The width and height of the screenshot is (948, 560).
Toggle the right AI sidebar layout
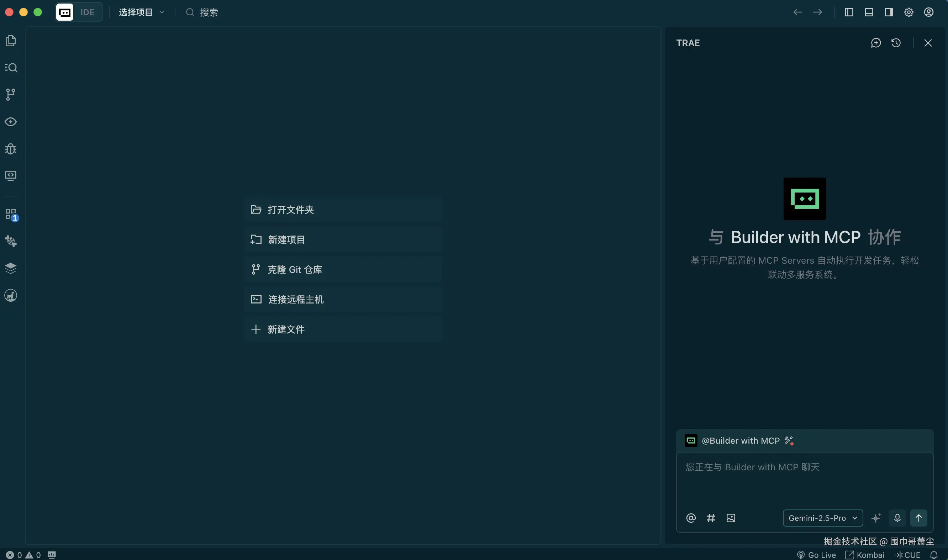tap(889, 12)
